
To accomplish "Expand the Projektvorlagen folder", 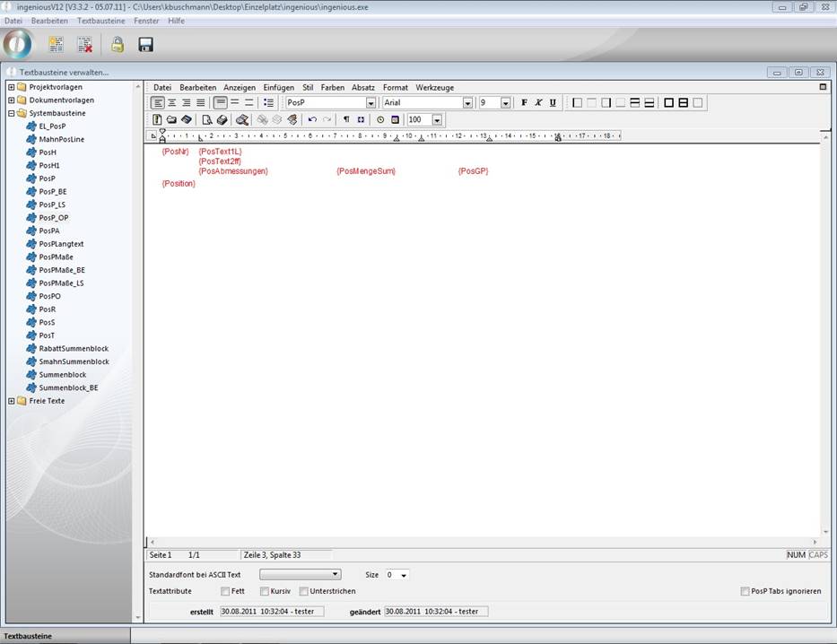I will click(x=12, y=87).
